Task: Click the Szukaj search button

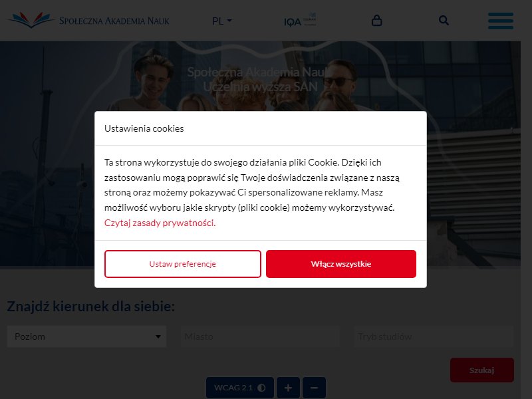Action: tap(481, 370)
